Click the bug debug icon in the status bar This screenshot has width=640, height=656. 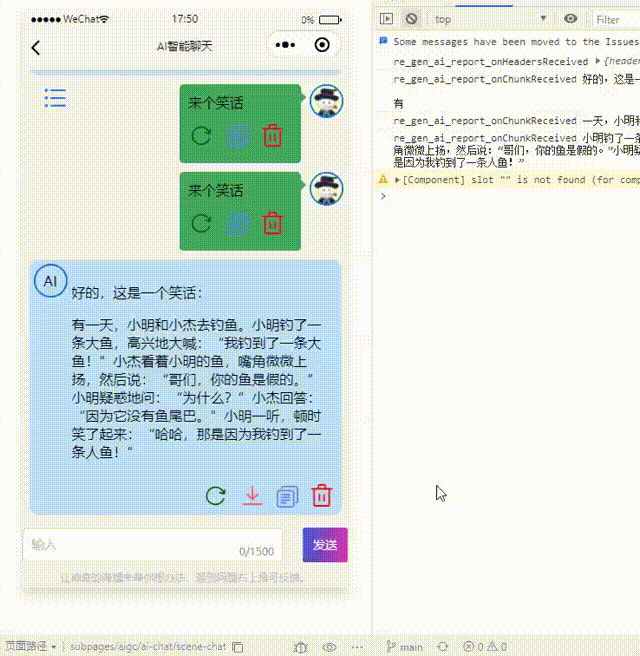click(x=300, y=647)
